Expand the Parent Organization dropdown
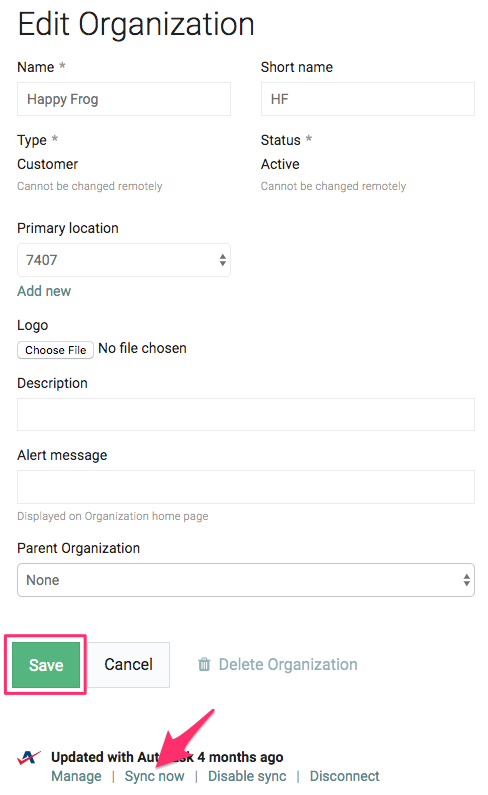This screenshot has height=795, width=488. [246, 580]
